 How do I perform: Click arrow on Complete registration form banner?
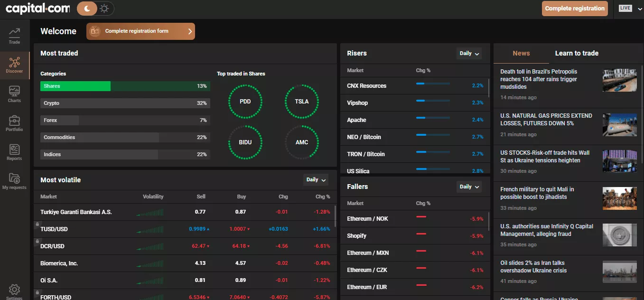[x=190, y=31]
